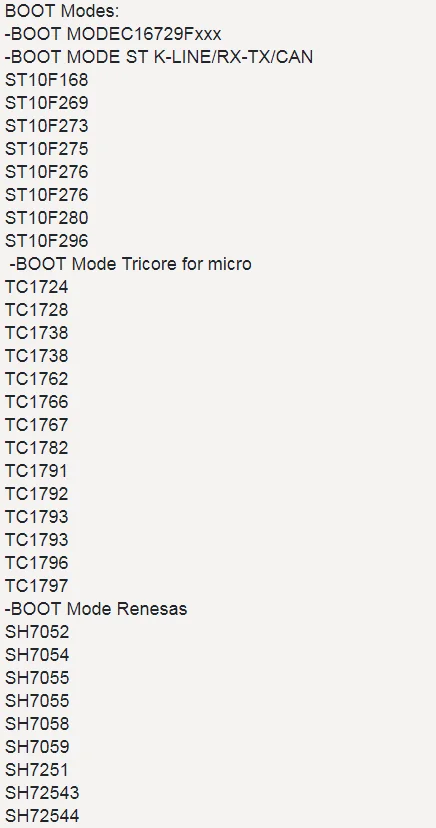Click the TC1762 line
This screenshot has width=436, height=828.
36,379
